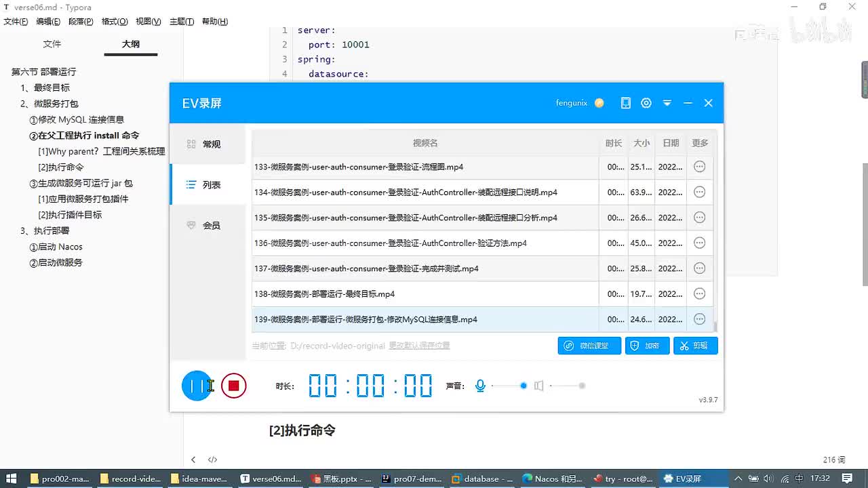Open the 主题(T) menu in Typora
The width and height of the screenshot is (868, 488).
(182, 22)
